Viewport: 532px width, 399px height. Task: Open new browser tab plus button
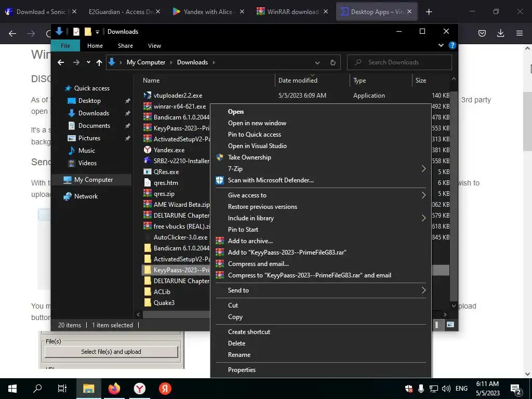pos(429,12)
